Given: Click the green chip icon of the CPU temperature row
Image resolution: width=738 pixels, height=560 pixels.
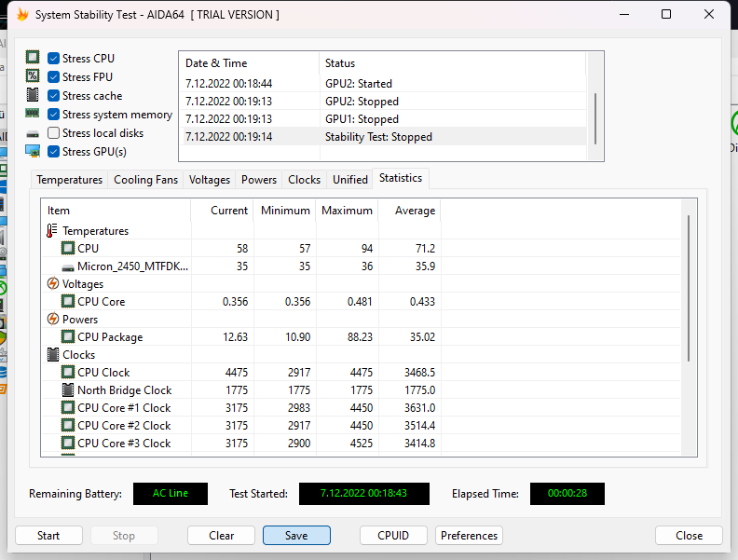Looking at the screenshot, I should coord(68,248).
